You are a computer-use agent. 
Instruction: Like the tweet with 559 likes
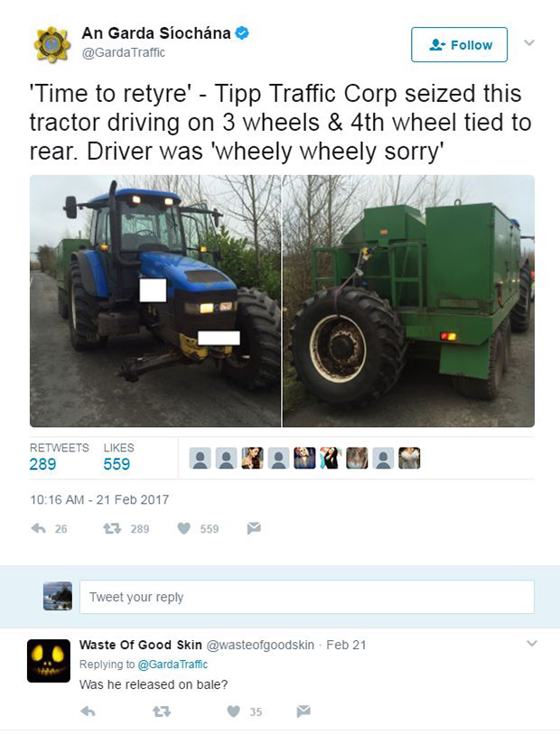coord(184,528)
